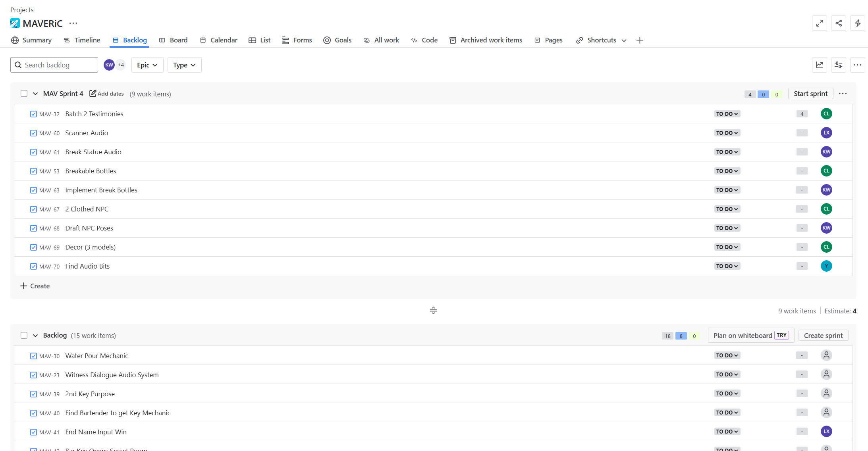
Task: Open the Timeline tab
Action: pyautogui.click(x=82, y=40)
